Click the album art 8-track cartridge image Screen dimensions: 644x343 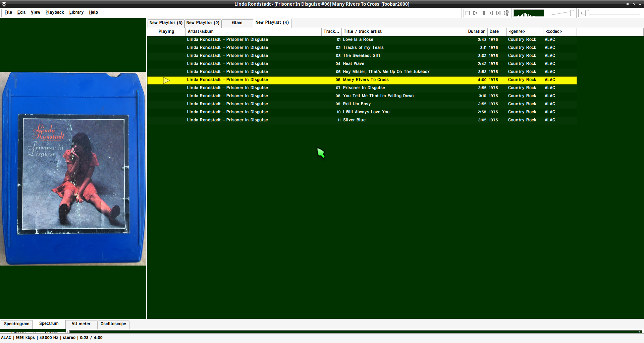[x=73, y=169]
